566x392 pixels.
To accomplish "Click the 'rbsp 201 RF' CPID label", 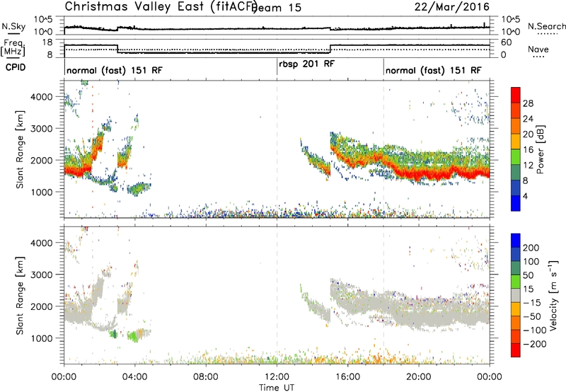I will coord(307,64).
